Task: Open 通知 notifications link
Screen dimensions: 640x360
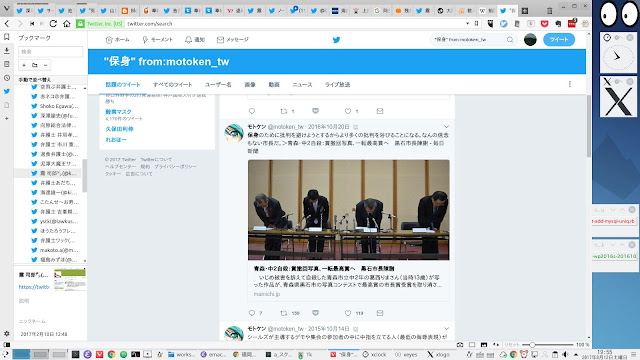Action: [195, 40]
